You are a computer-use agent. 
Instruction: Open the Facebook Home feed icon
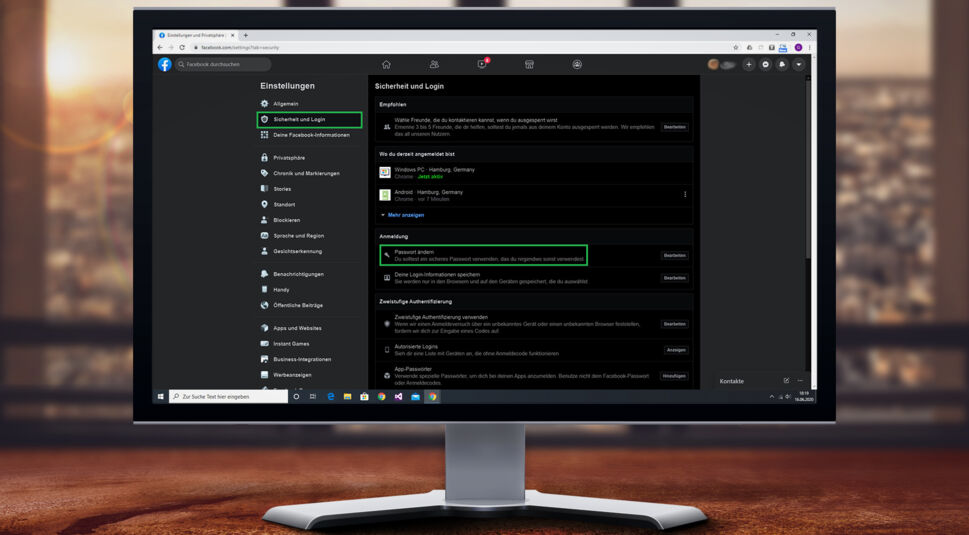(386, 64)
